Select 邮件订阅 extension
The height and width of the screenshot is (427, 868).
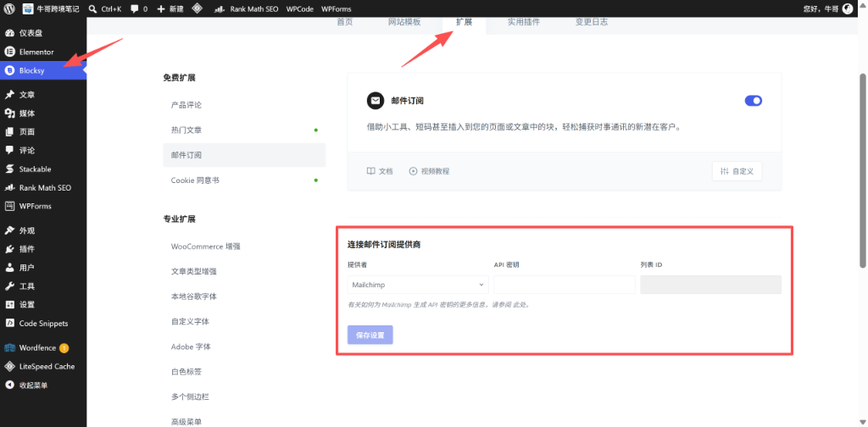point(244,155)
